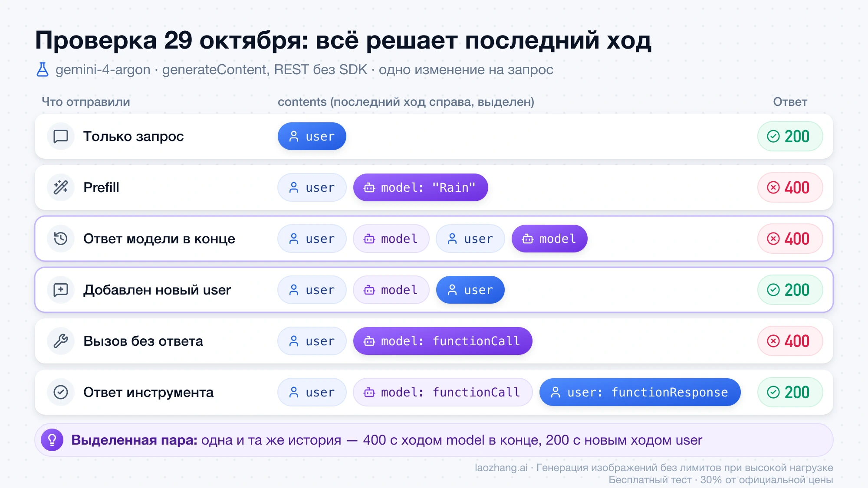Click the Бесплатный тест footer line
Viewport: 868px width, 488px height.
point(720,480)
